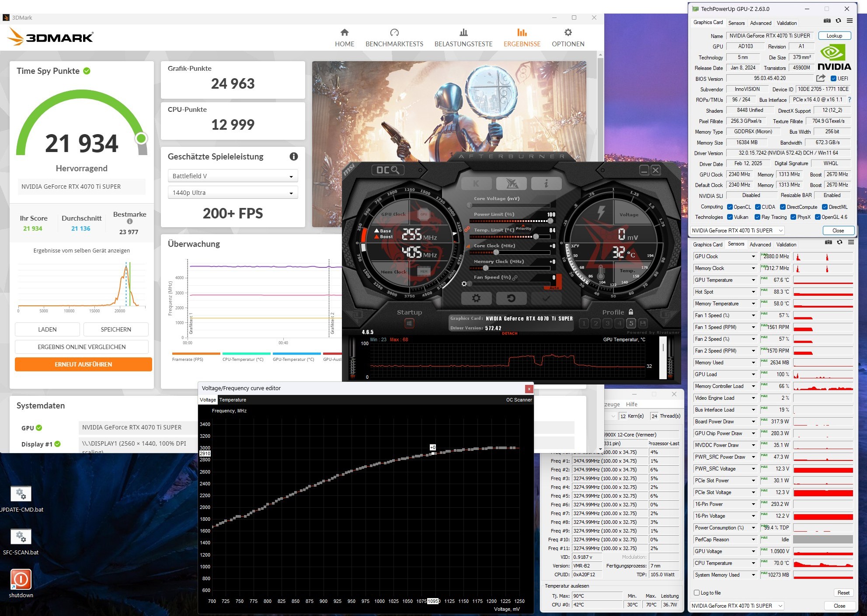Viewport: 867px width, 616px height.
Task: Click the Windows startup icon in Afterburner
Action: tap(409, 323)
